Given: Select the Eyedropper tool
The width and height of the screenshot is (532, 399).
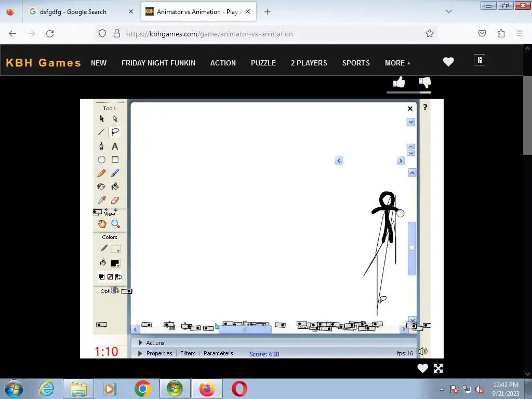Looking at the screenshot, I should coord(101,200).
